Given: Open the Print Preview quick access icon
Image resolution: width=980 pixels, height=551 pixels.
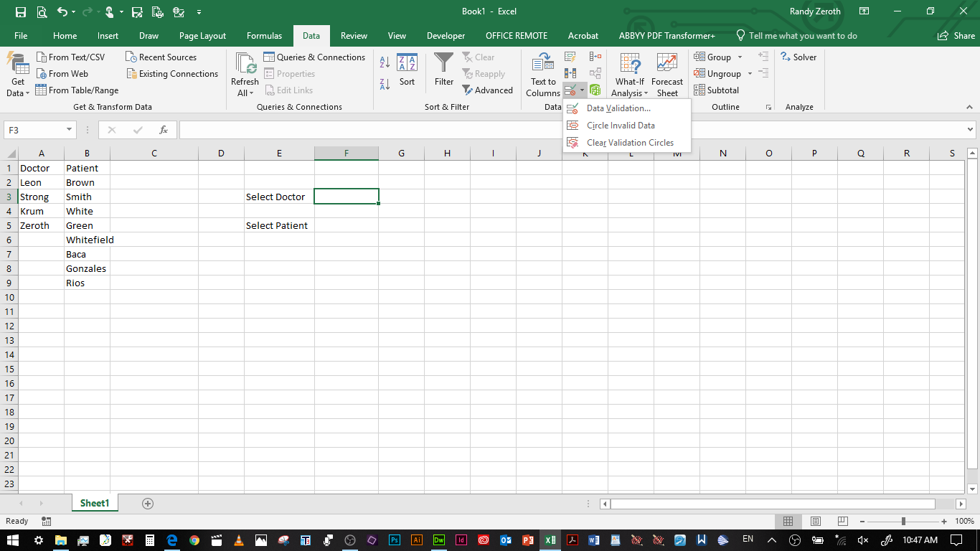Looking at the screenshot, I should tap(42, 12).
